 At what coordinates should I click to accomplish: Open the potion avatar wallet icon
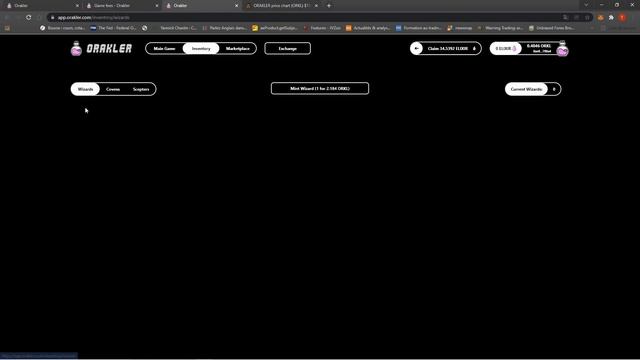(562, 49)
